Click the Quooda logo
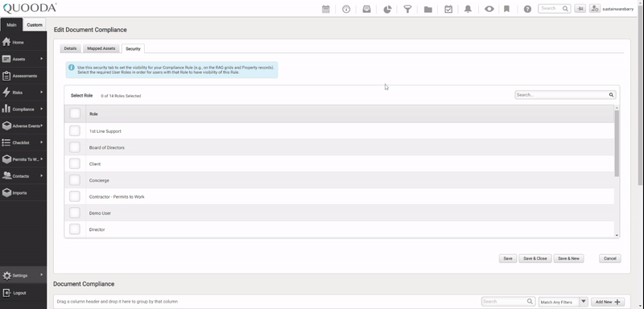The height and width of the screenshot is (309, 644). [x=30, y=8]
